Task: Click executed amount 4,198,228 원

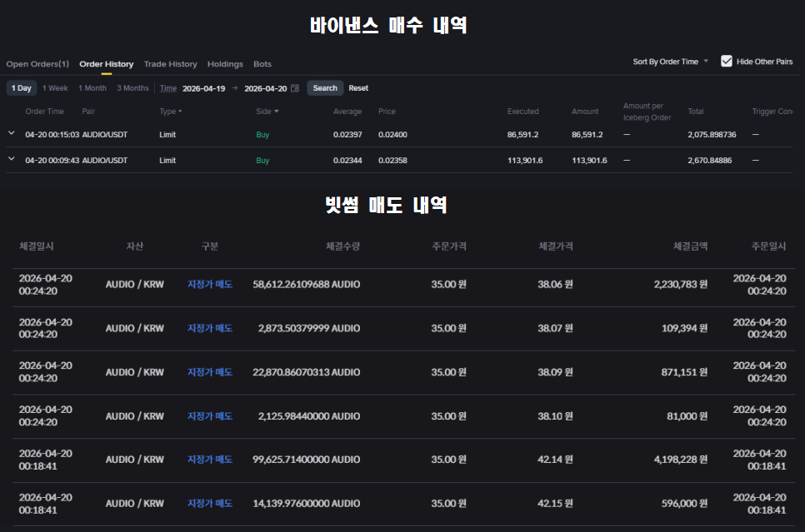Action: click(x=681, y=460)
